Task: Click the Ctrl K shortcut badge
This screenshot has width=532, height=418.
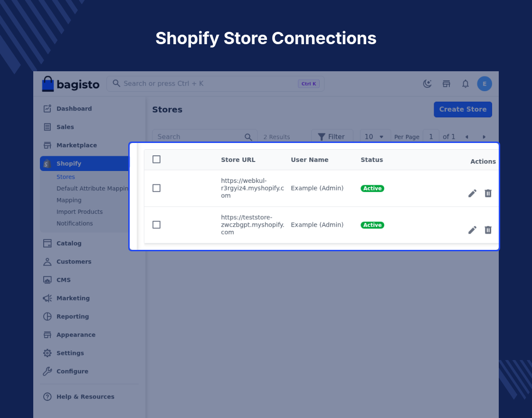Action: click(x=309, y=84)
